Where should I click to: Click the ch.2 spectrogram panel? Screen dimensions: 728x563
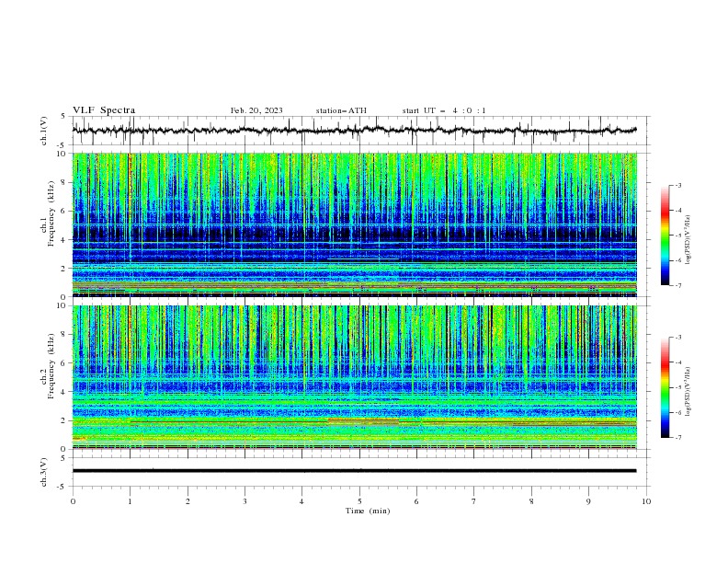pos(355,377)
